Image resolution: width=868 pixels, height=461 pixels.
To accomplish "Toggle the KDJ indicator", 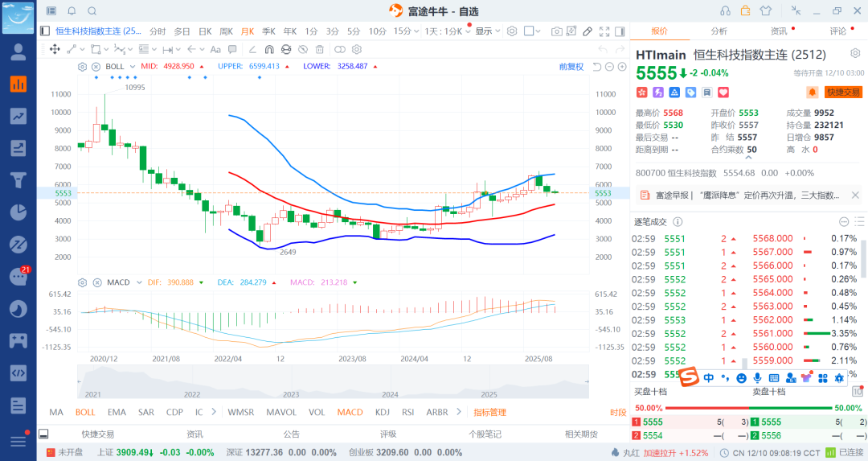I will click(382, 412).
